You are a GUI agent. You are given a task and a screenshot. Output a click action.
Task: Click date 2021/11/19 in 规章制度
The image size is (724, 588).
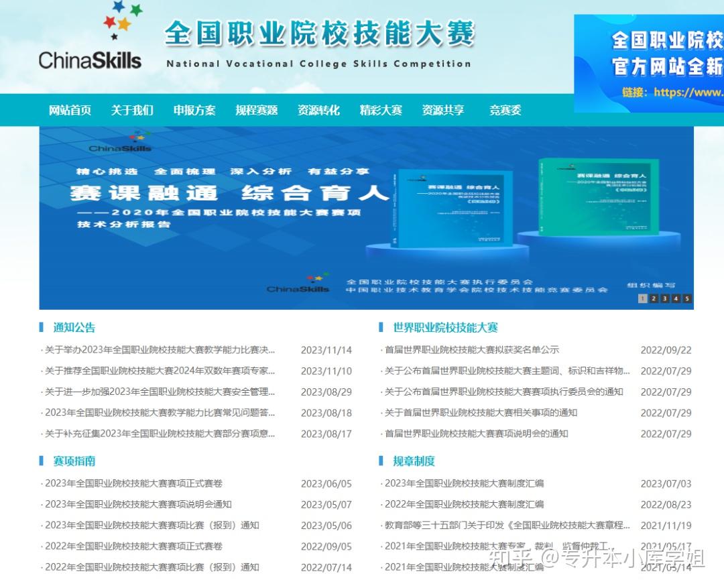pyautogui.click(x=666, y=525)
